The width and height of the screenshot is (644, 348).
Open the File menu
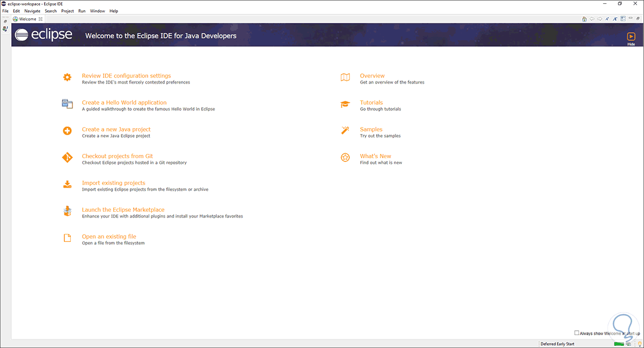(x=5, y=11)
